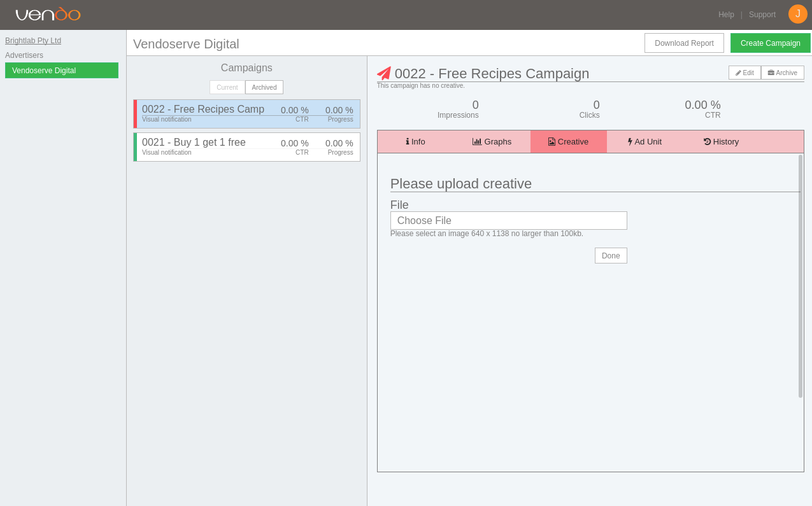812x506 pixels.
Task: Click the 0021 campaign CTR value
Action: click(x=295, y=143)
